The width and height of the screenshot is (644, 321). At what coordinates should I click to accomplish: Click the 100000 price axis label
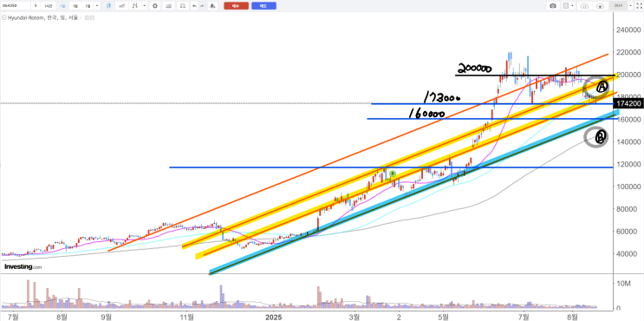pos(629,187)
